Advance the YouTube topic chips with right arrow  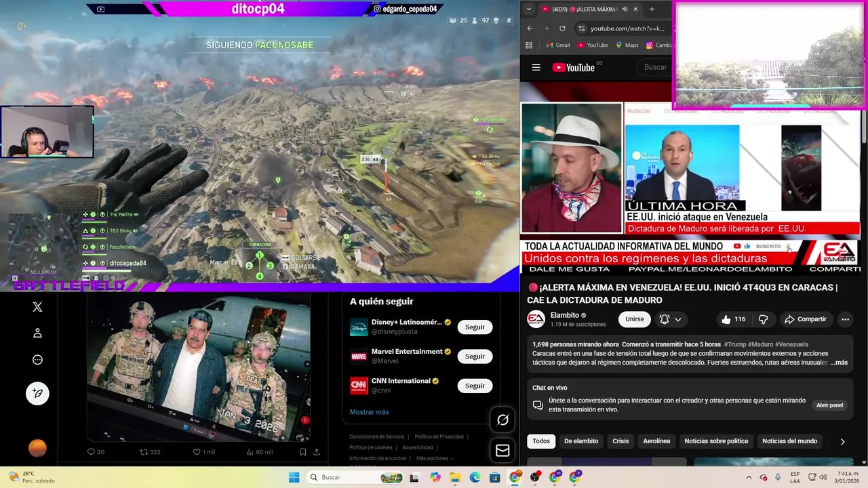pos(842,441)
